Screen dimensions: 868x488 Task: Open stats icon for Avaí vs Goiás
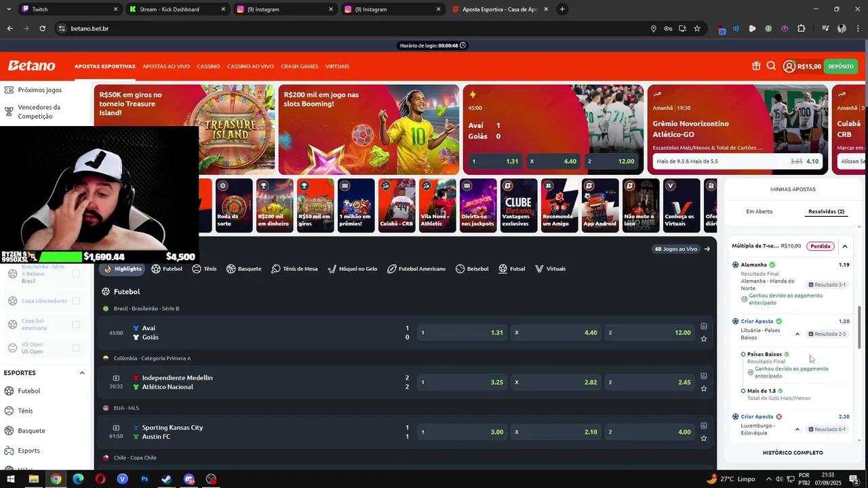tap(704, 326)
